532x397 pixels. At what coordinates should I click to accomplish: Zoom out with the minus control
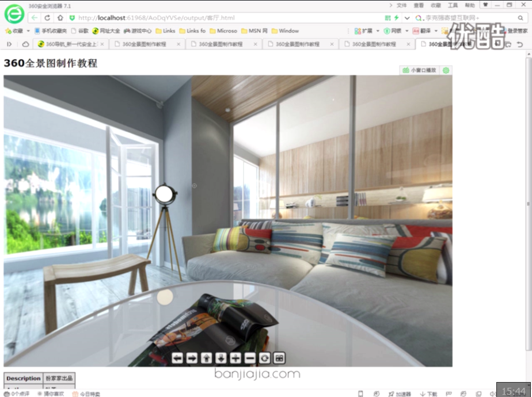(250, 358)
